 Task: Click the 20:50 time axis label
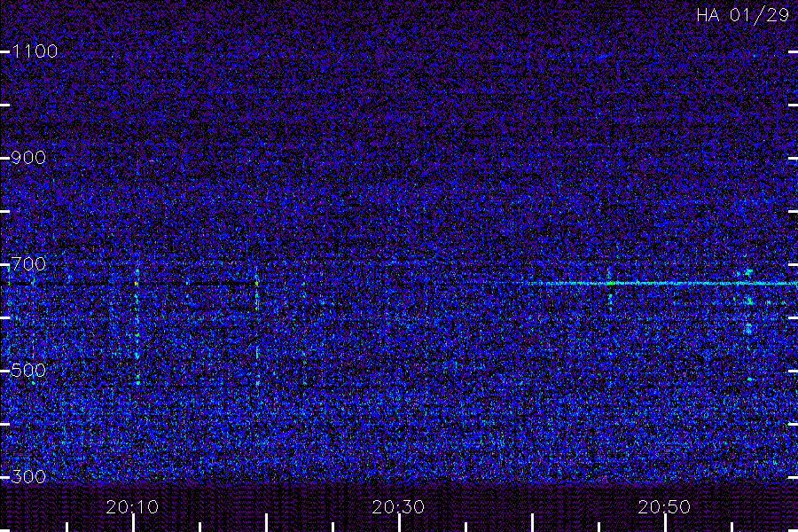coord(664,506)
